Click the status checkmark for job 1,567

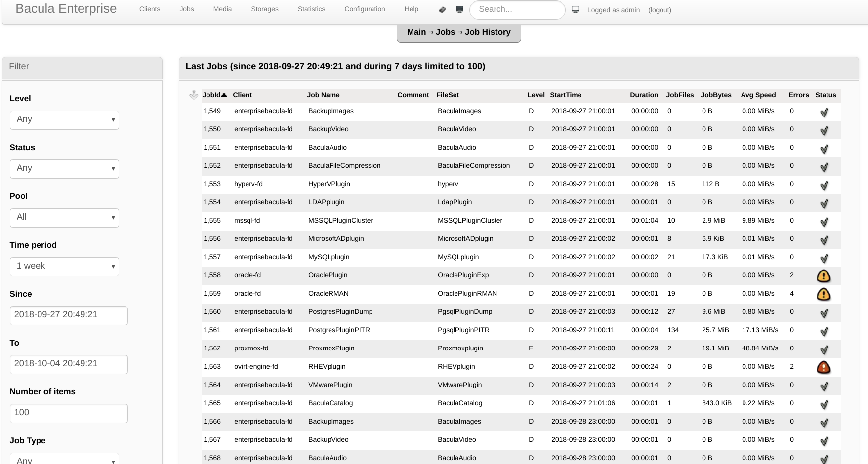[824, 441]
